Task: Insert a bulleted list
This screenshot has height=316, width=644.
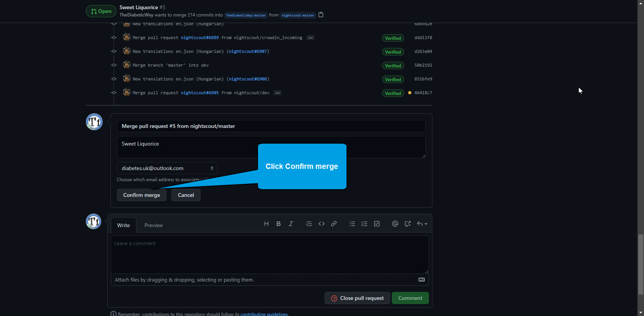Action: 352,224
